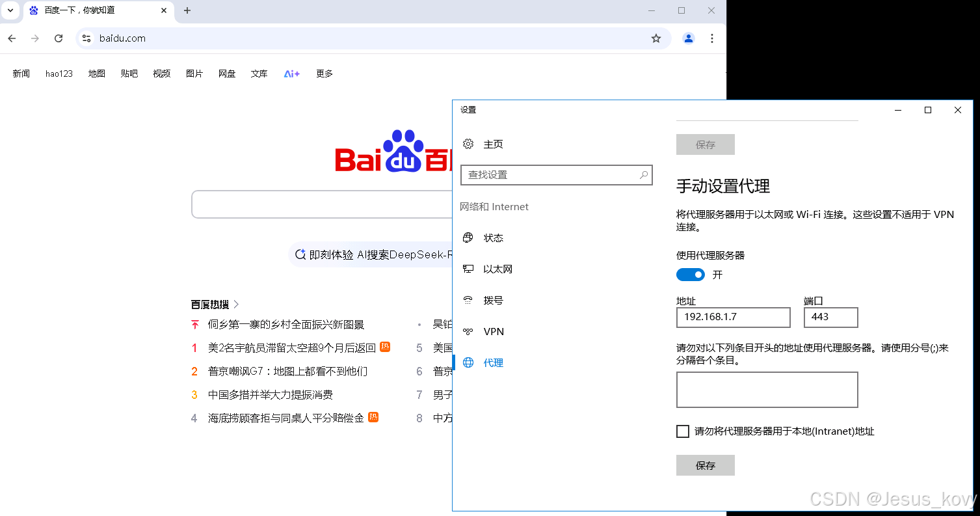This screenshot has width=980, height=516.
Task: Minimize the Settings window
Action: [x=898, y=110]
